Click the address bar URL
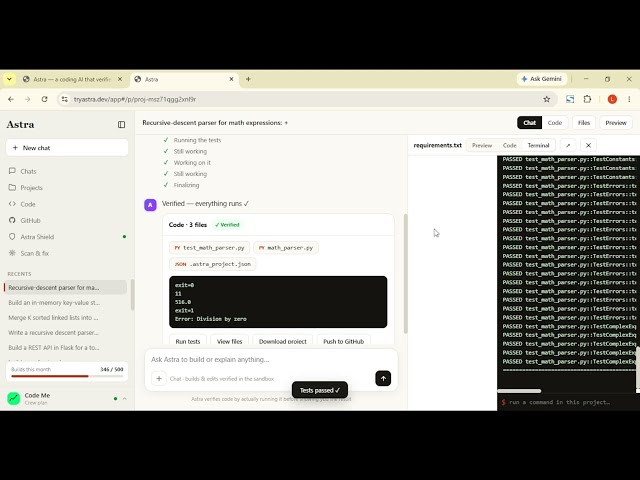The image size is (640, 480). (135, 99)
